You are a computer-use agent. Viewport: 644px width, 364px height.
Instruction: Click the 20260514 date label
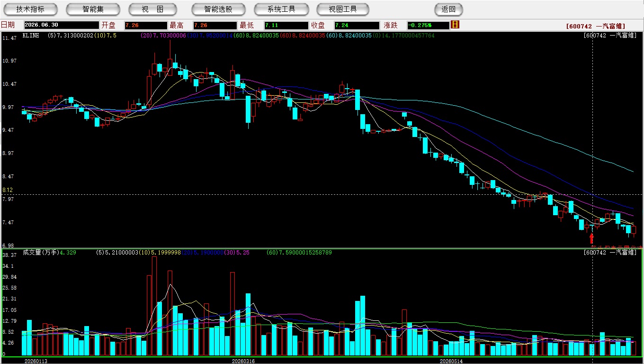tap(451, 361)
